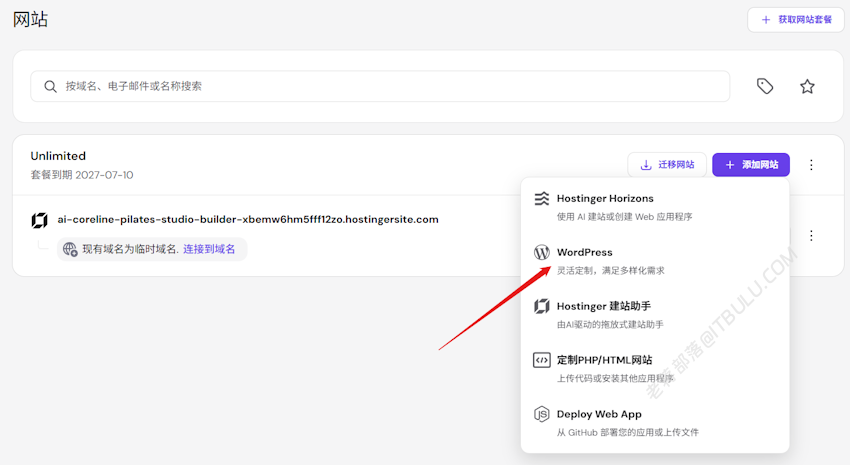850x465 pixels.
Task: Open the ai-coreline-pilates-studio-builder site name
Action: tap(248, 219)
